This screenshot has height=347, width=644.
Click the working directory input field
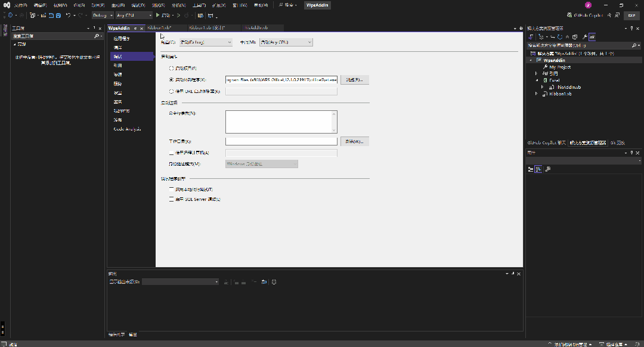point(281,141)
